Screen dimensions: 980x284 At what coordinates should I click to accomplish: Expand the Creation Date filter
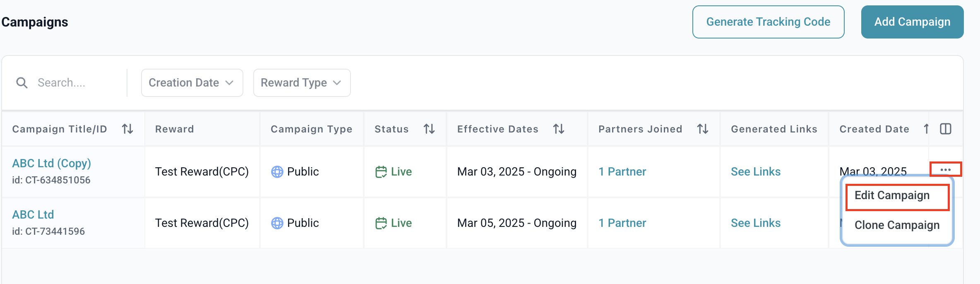[x=192, y=83]
